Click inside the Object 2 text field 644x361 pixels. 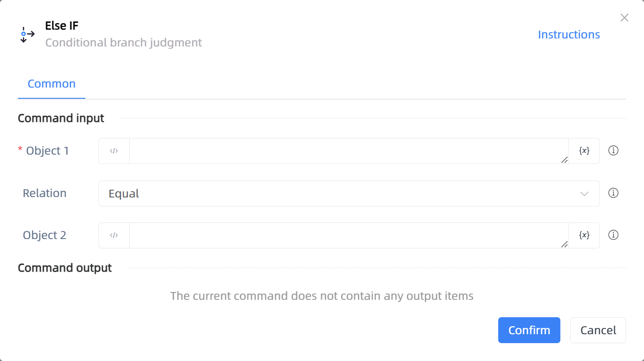(349, 235)
